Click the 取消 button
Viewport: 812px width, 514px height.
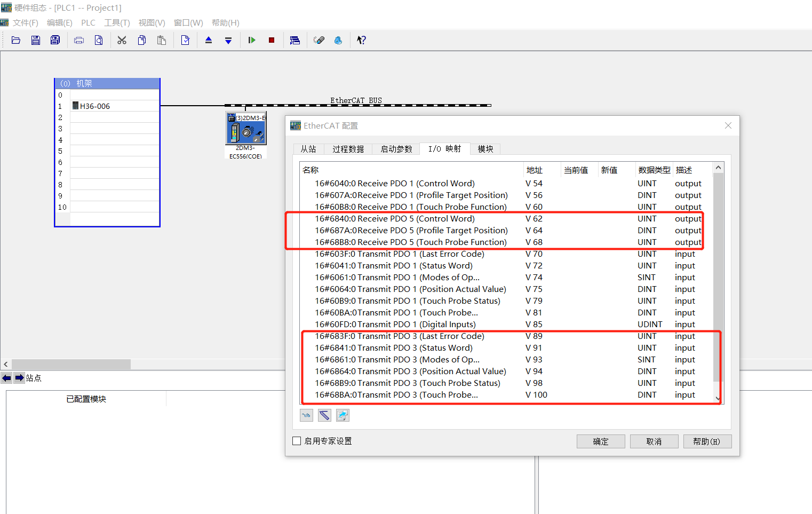[654, 441]
